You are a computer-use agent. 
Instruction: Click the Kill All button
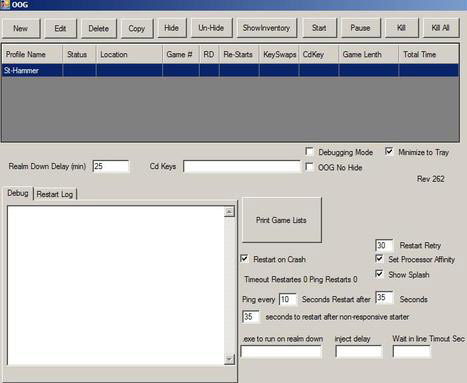(x=441, y=28)
